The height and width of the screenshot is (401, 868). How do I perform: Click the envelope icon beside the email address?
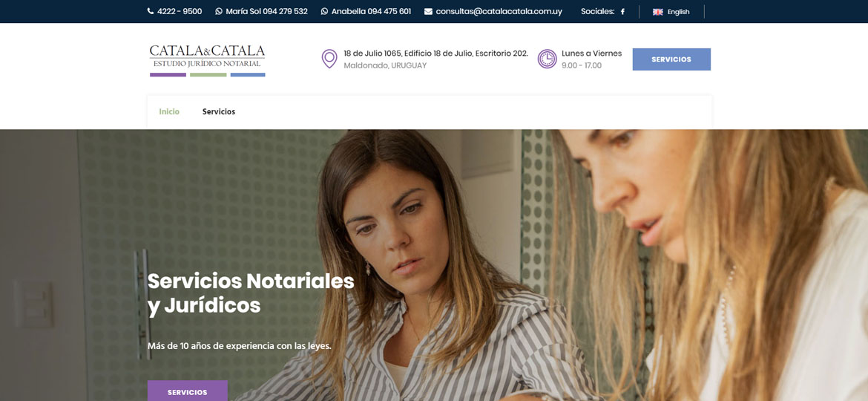(x=429, y=12)
